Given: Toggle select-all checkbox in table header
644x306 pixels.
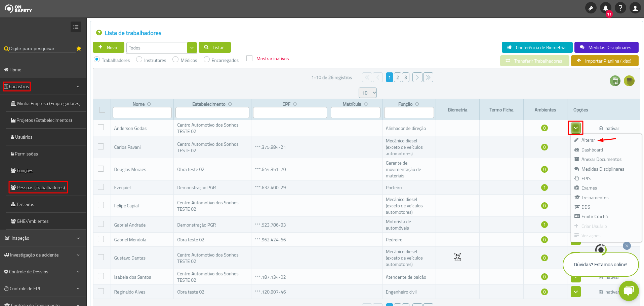Looking at the screenshot, I should tap(102, 110).
